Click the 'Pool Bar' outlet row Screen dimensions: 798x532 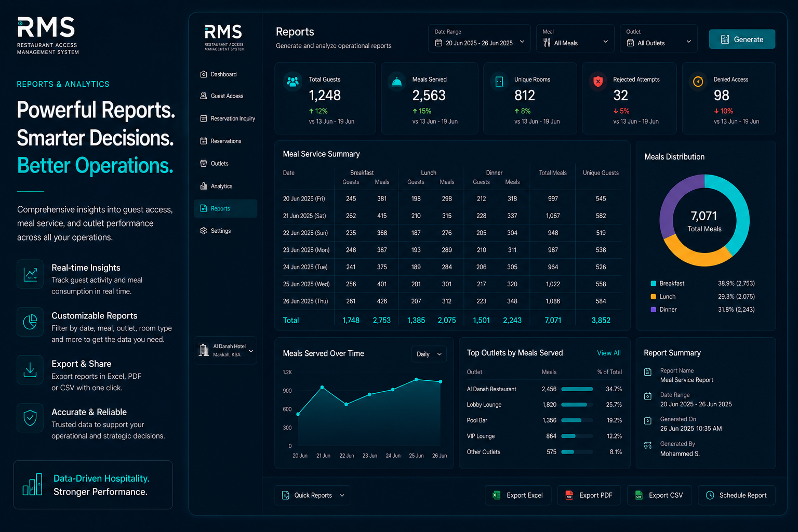point(544,420)
